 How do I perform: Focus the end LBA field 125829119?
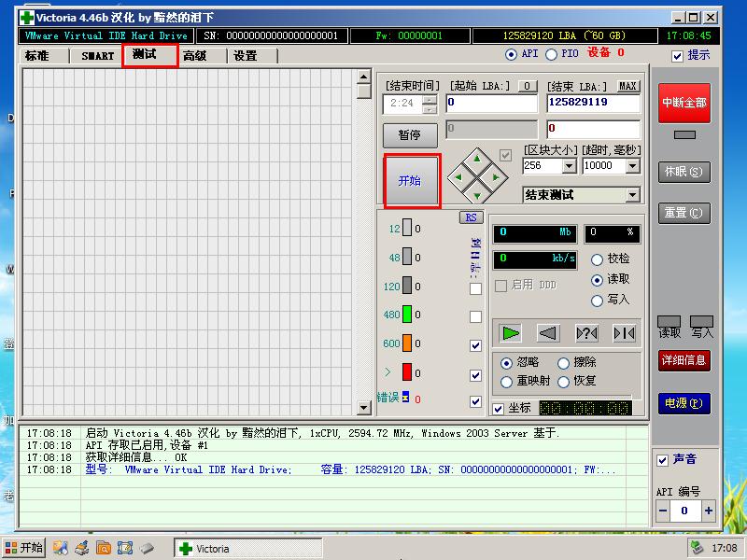[x=593, y=103]
